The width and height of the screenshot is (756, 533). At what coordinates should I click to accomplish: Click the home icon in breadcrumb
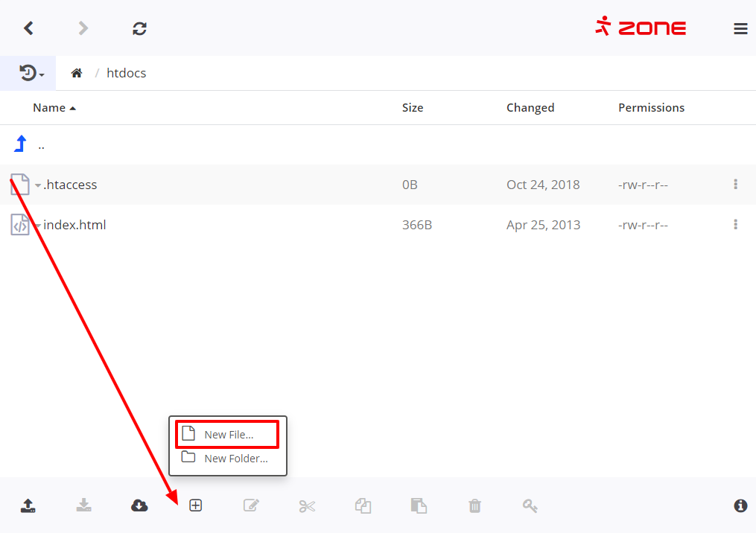point(76,73)
